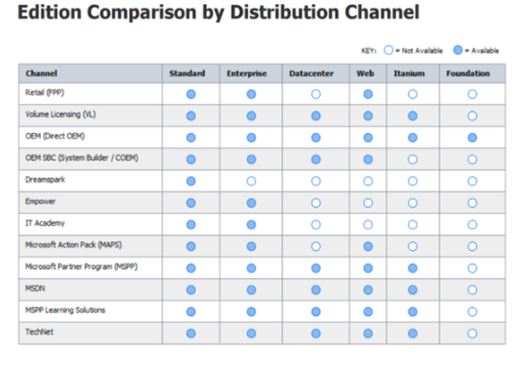Image resolution: width=532 pixels, height=379 pixels.
Task: Click the Standard column header
Action: [187, 73]
